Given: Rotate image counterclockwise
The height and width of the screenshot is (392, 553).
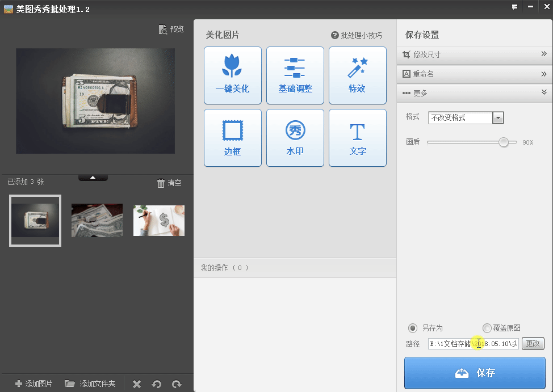Looking at the screenshot, I should [157, 384].
